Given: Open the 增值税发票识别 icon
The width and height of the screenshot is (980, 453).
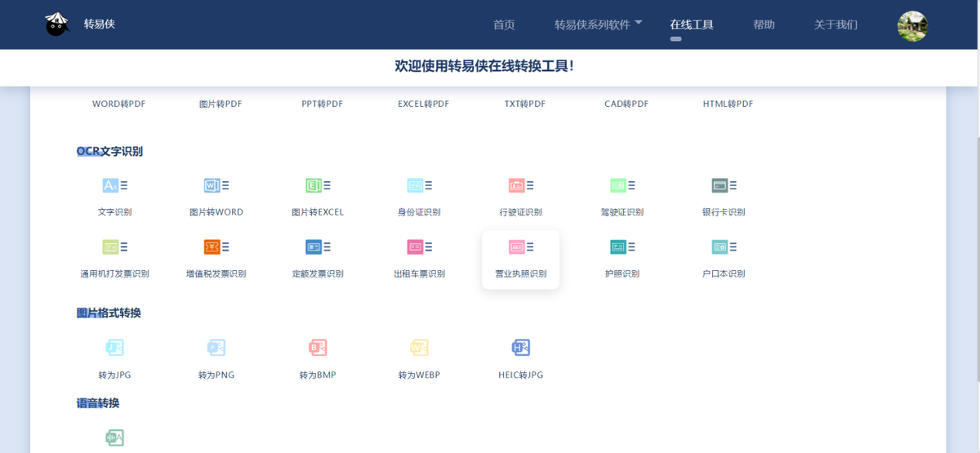Looking at the screenshot, I should 216,246.
